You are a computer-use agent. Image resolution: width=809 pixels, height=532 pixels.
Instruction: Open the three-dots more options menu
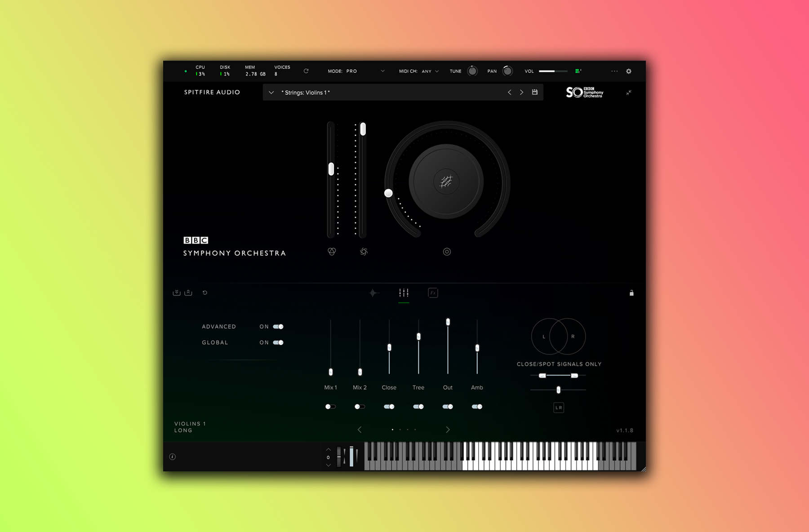(x=614, y=71)
